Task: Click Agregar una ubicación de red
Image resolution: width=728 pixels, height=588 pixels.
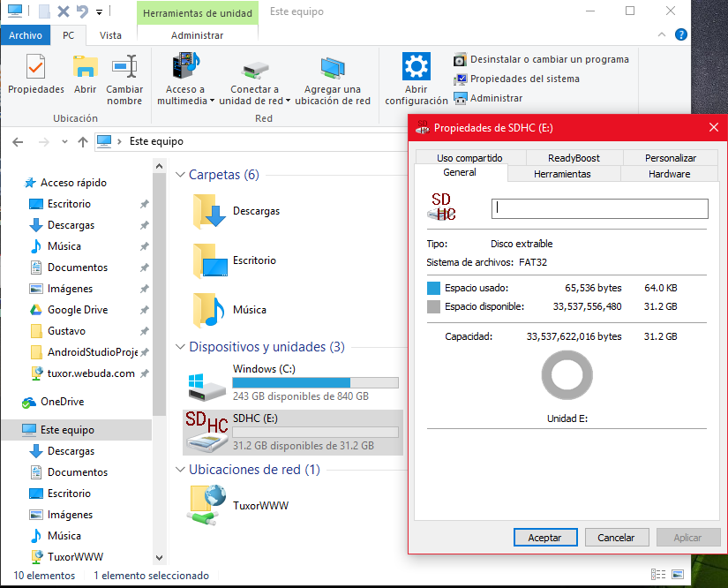Action: (333, 79)
